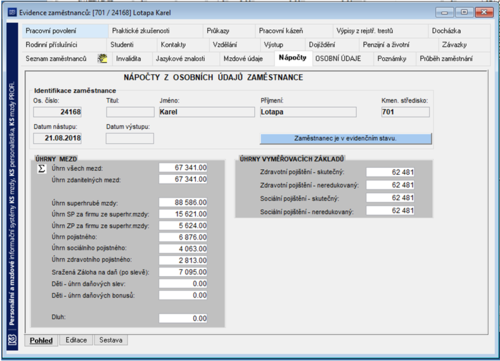The width and height of the screenshot is (500, 361).
Task: Click the Úhrn superhrubé mzdy value 88 586.00
Action: tap(183, 202)
